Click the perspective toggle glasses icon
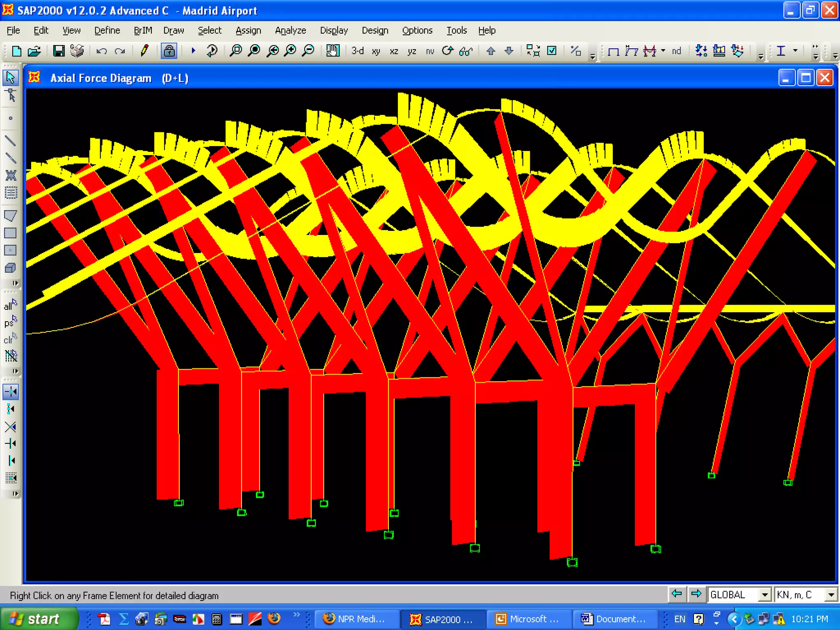Screen dimensions: 840x630 click(466, 51)
